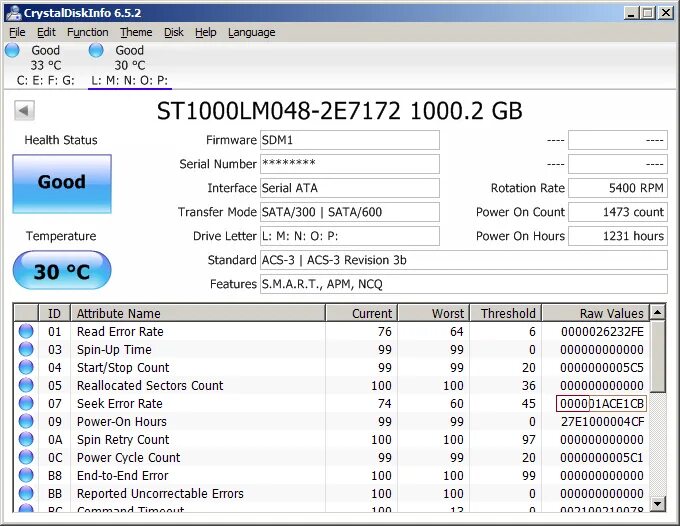Select the 30 °C disk L: M: N: O: P: entry
Screen dimensions: 680x526
pos(130,65)
